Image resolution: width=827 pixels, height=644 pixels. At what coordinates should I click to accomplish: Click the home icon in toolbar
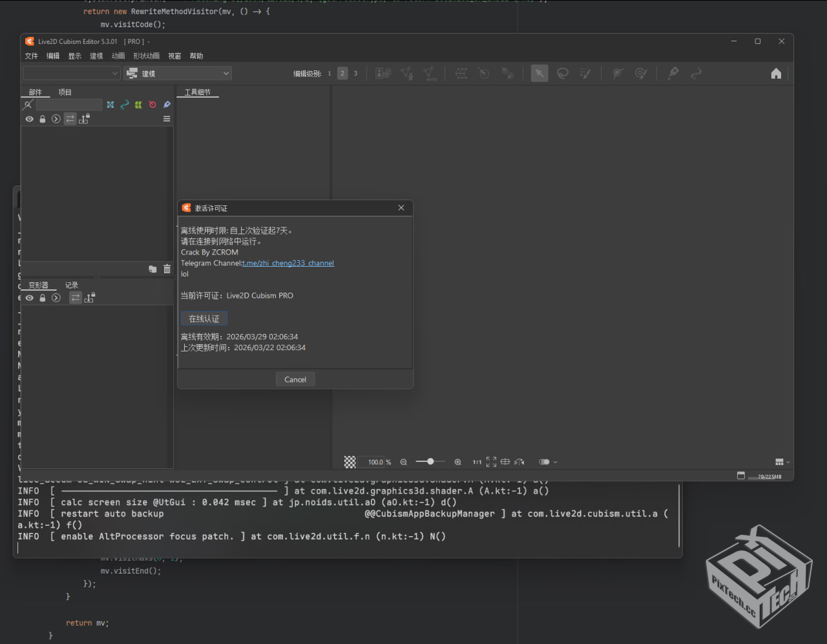point(776,74)
